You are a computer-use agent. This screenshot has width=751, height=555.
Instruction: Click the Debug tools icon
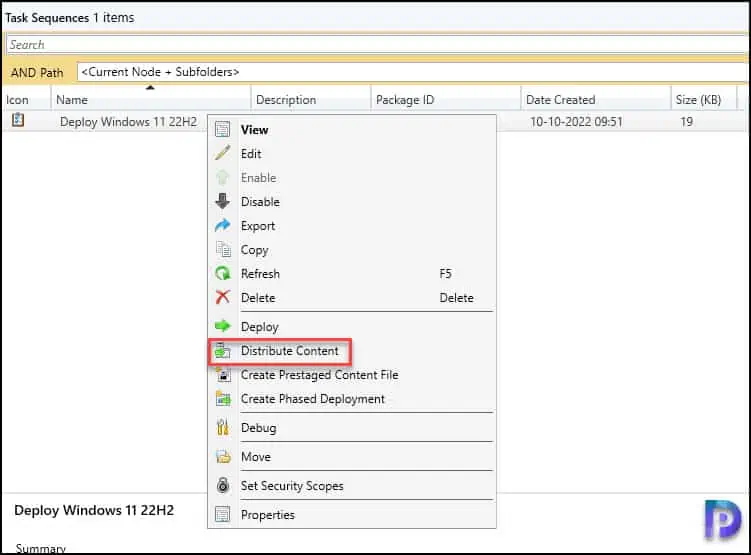[x=222, y=427]
